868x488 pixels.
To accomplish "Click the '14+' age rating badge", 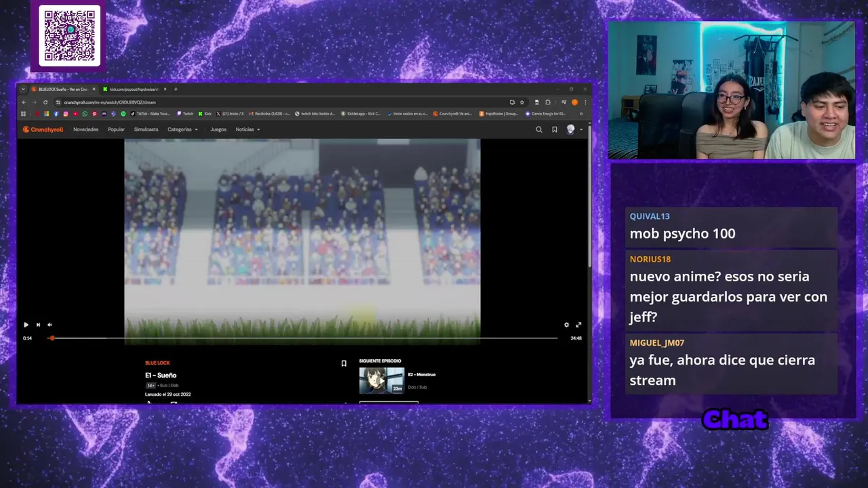I will [150, 385].
